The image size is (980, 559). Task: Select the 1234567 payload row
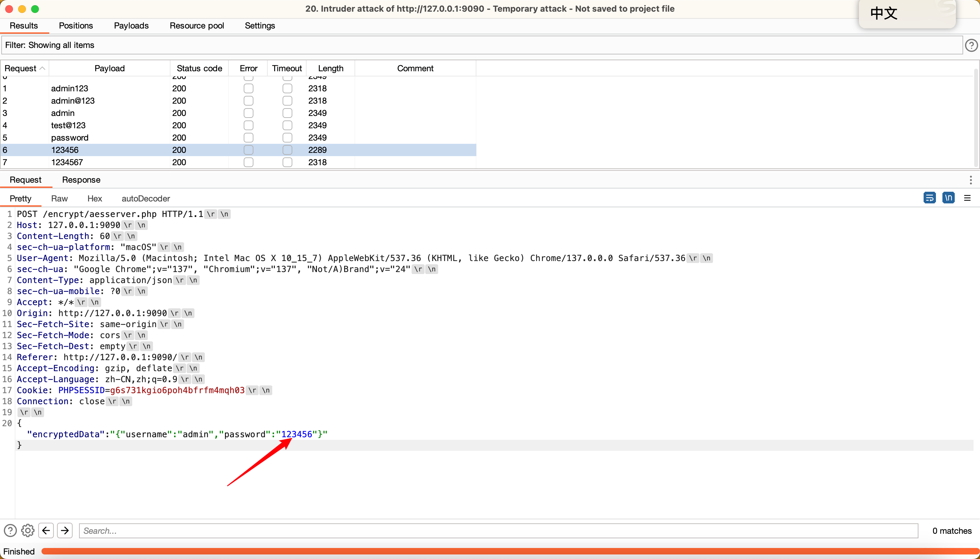pos(238,162)
